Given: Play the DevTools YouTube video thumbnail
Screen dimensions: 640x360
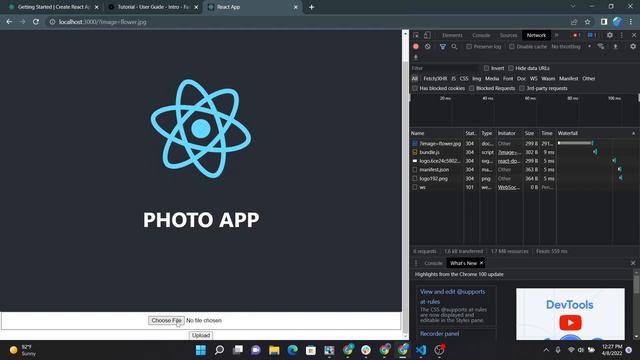Looking at the screenshot, I should coord(570,322).
